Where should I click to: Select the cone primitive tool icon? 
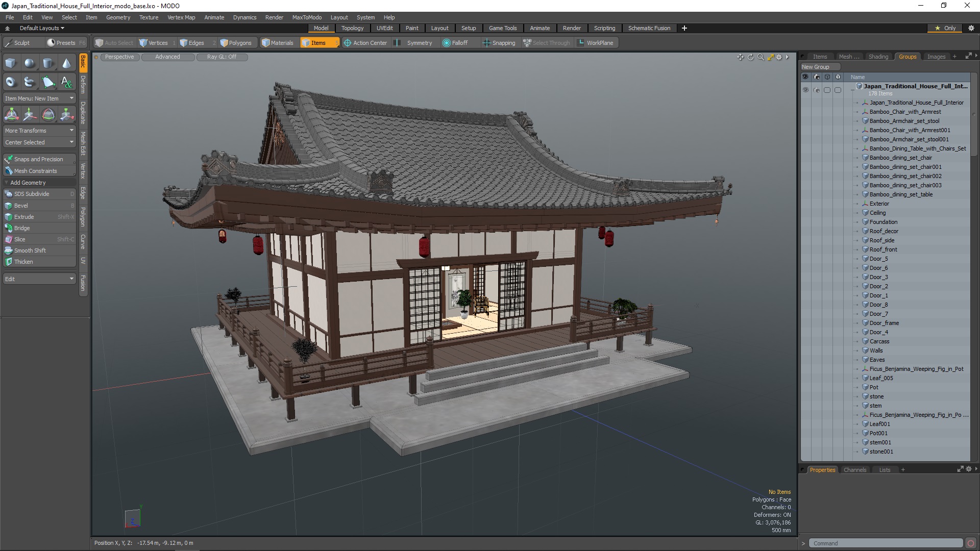pos(66,63)
